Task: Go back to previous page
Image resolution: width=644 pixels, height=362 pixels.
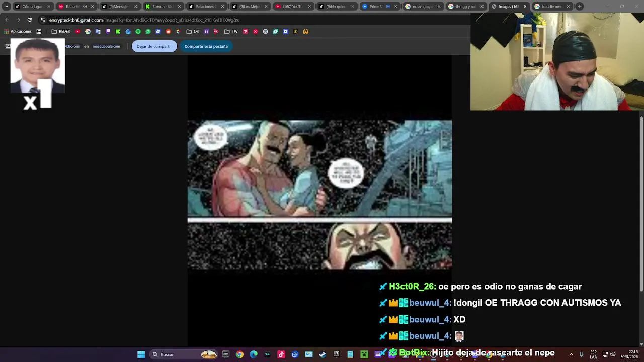Action: pyautogui.click(x=7, y=20)
